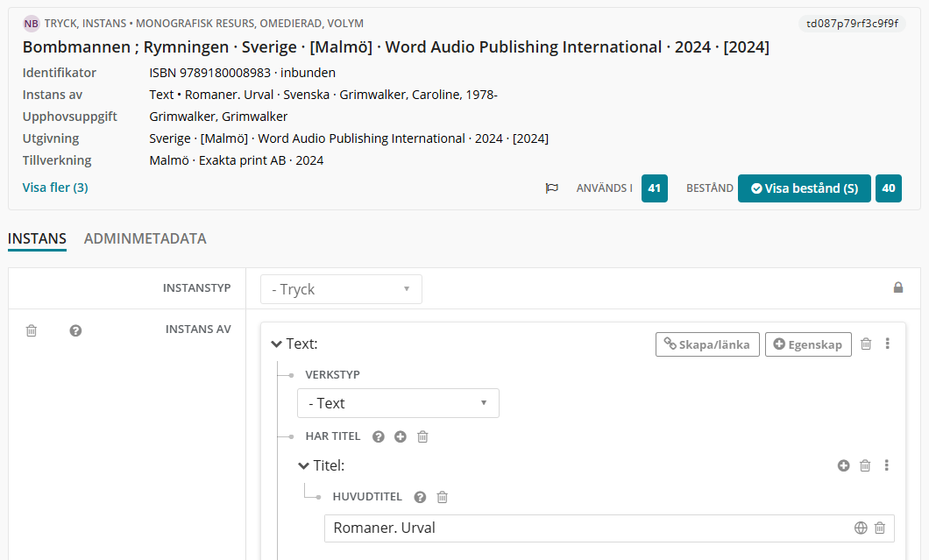Select the Instans tab
This screenshot has width=929, height=560.
(37, 239)
